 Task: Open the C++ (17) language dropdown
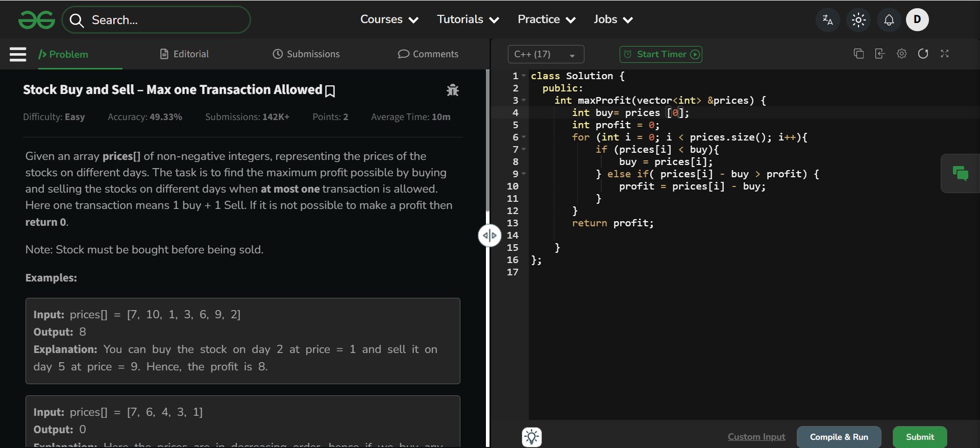tap(545, 54)
